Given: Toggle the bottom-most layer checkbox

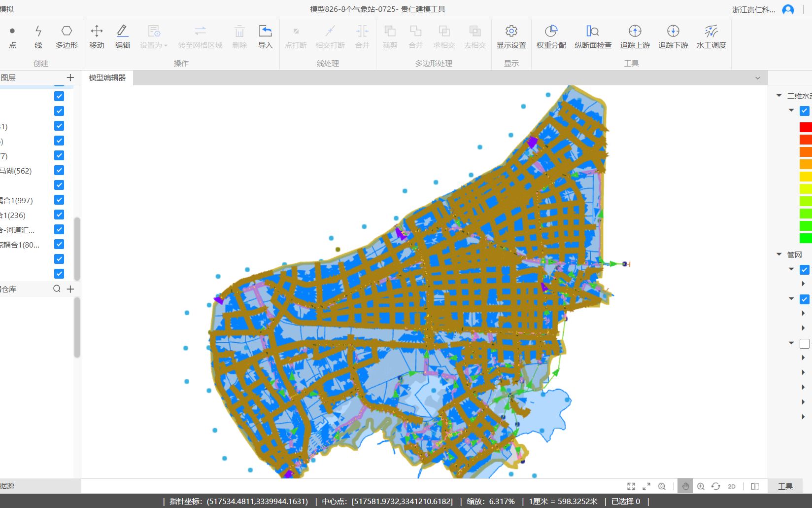Looking at the screenshot, I should tap(59, 274).
